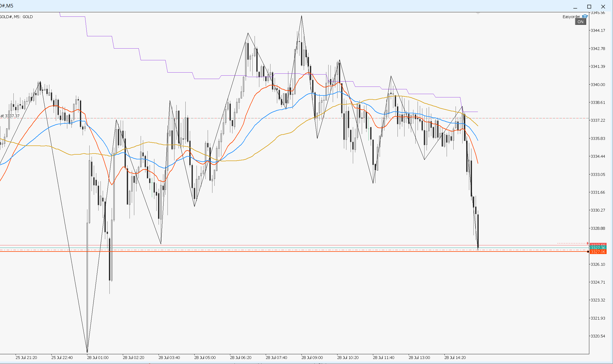The height and width of the screenshot is (364, 613).
Task: Click the 3333.05 price scale value
Action: [x=598, y=174]
